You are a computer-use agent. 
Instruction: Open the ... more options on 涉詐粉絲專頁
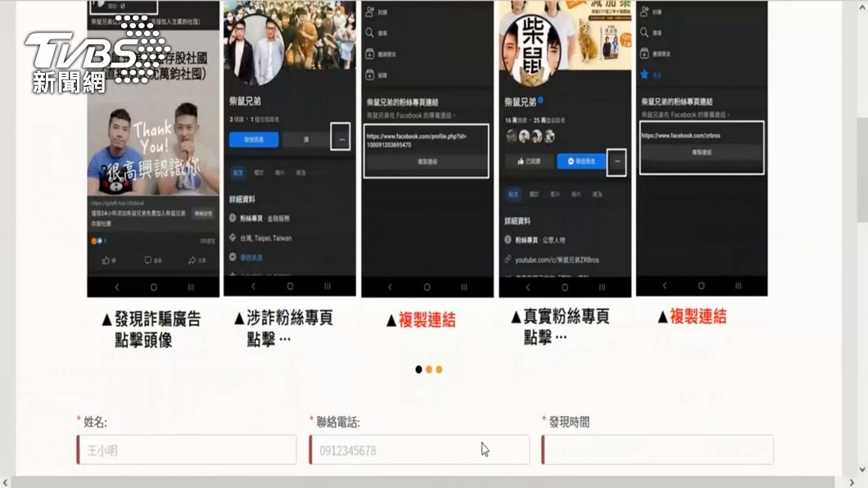click(x=341, y=139)
